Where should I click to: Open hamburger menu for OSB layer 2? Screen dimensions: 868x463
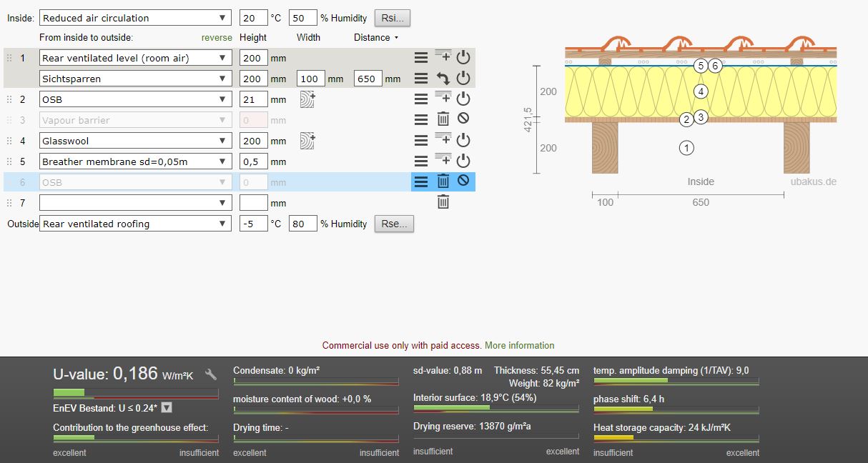click(421, 99)
